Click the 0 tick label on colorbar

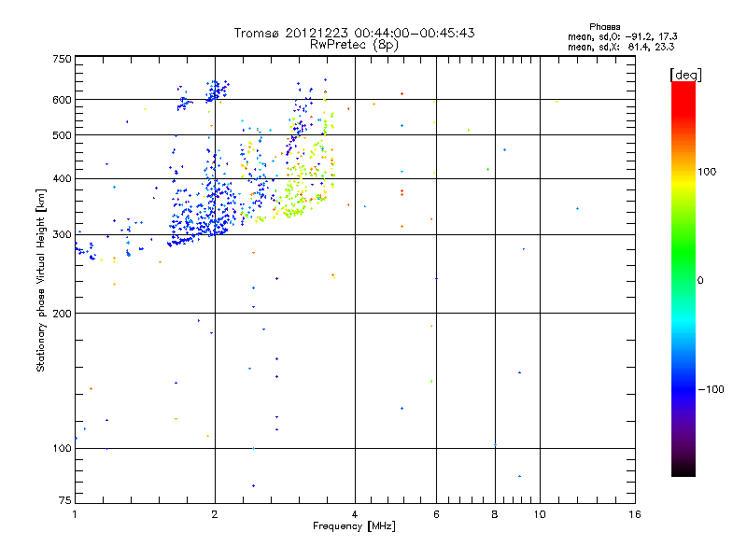click(702, 280)
